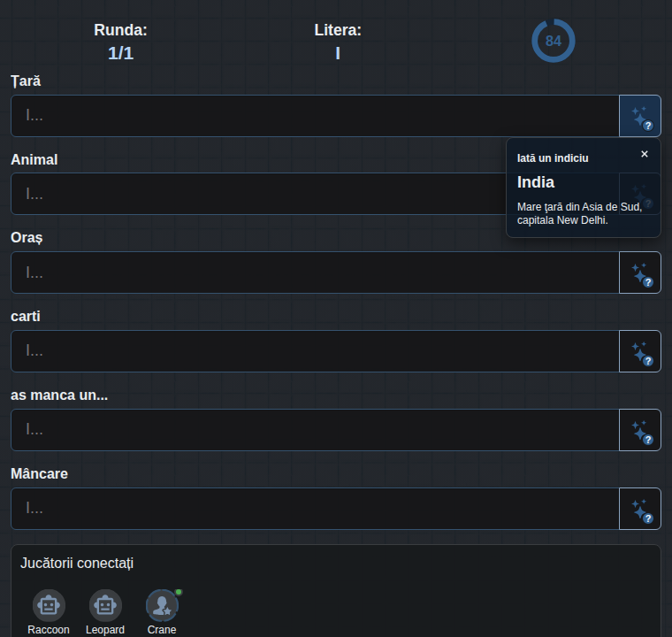Image resolution: width=672 pixels, height=637 pixels.
Task: Click the hint icon for carti field
Action: 640,351
